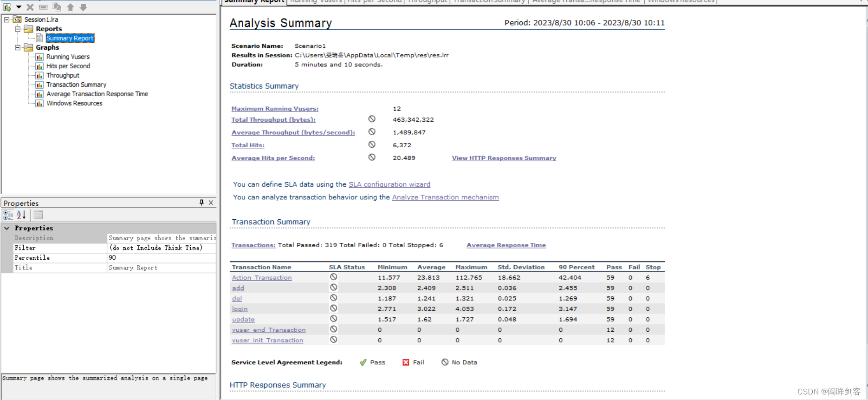Click the Transactions link in Transaction Summary
The width and height of the screenshot is (868, 400).
pos(253,245)
